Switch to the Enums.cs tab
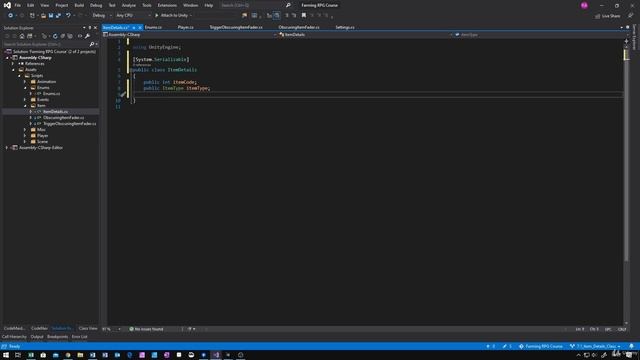 pos(153,27)
